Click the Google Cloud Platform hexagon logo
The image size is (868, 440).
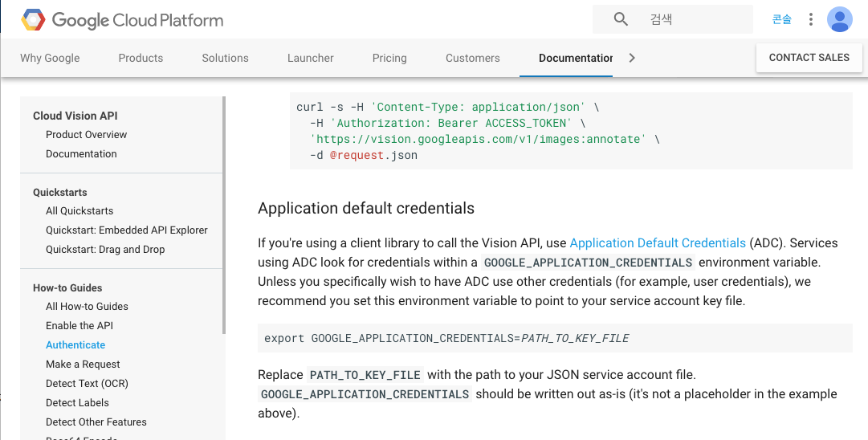tap(33, 20)
